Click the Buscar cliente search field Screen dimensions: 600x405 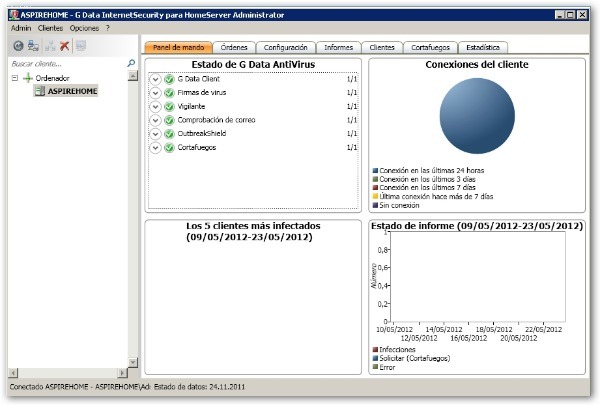tap(68, 64)
